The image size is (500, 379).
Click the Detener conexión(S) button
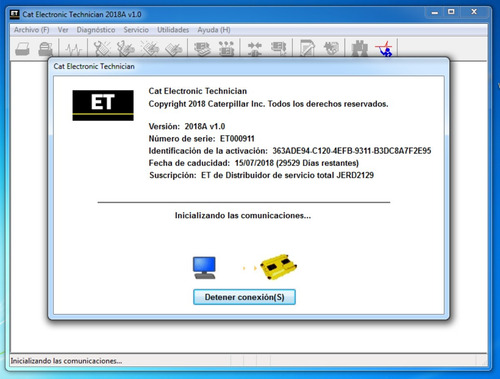coord(244,297)
